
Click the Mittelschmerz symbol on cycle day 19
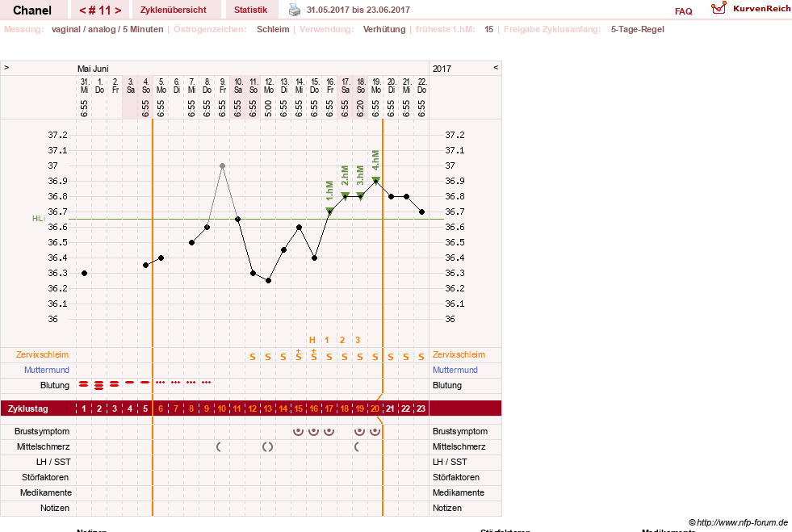tap(357, 446)
